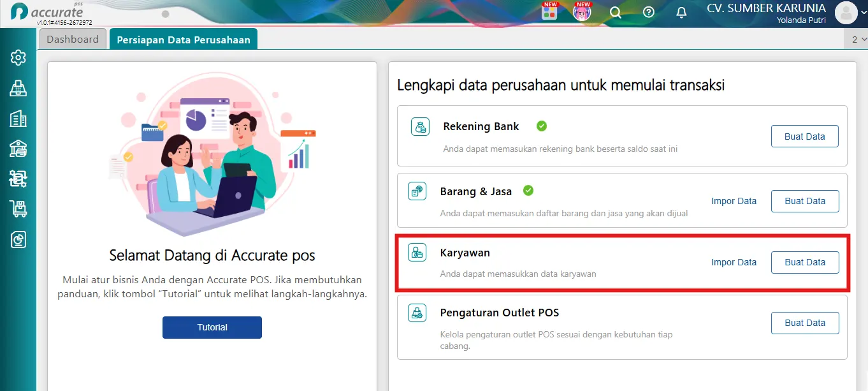The image size is (868, 391).
Task: Click the CV. SUMBER KARUNIA company name
Action: point(766,8)
